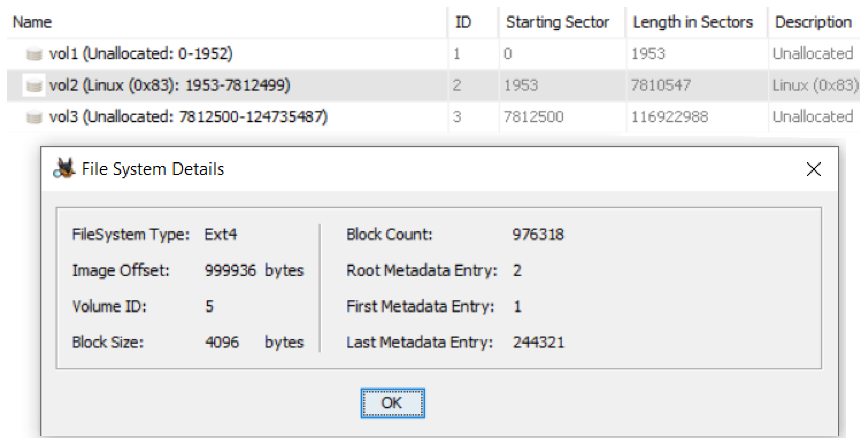Click the 7810547 length cell for vol2
The width and height of the screenshot is (868, 445).
click(x=661, y=86)
